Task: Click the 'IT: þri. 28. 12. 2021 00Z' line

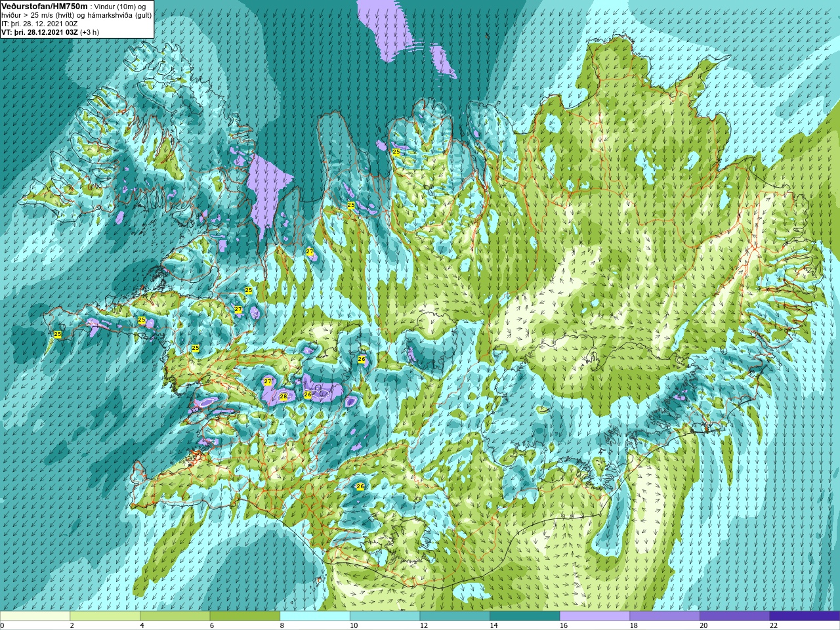Action: point(39,24)
